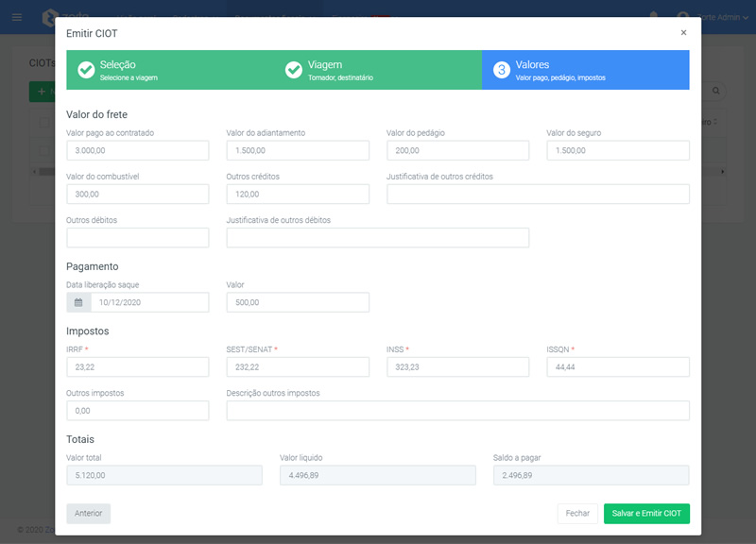Click the Viagem step checkmark icon
756x544 pixels.
tap(294, 70)
